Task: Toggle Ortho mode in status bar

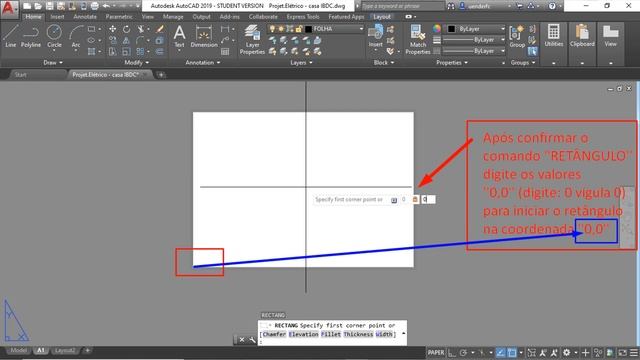Action: coord(452,352)
